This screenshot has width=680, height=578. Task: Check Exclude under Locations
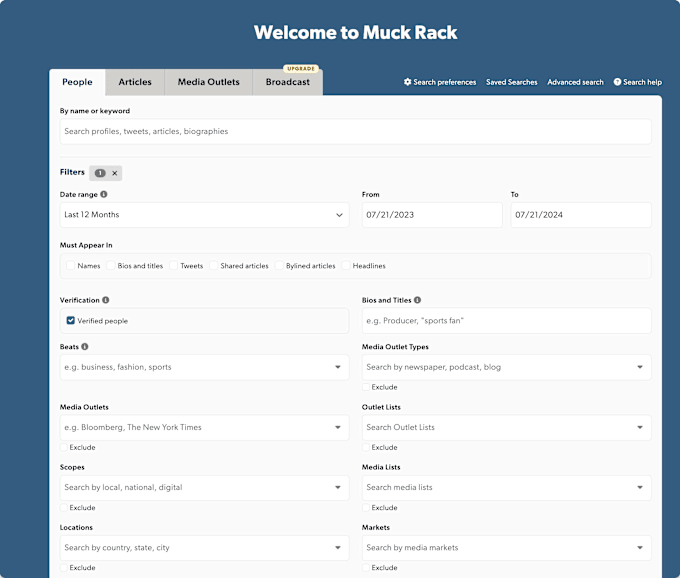(64, 567)
